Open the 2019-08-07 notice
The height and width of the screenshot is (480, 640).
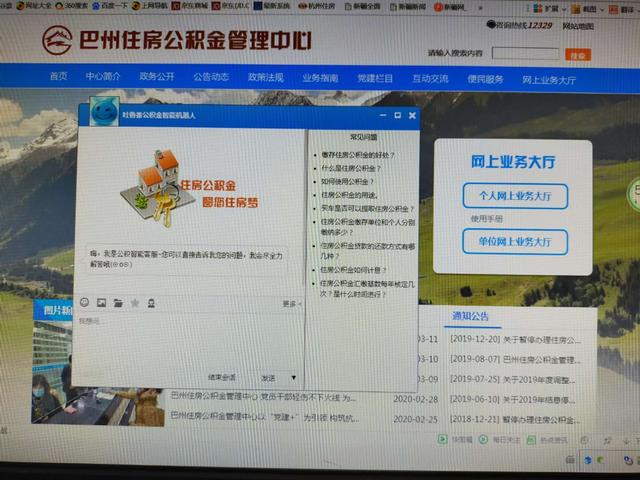coord(515,360)
